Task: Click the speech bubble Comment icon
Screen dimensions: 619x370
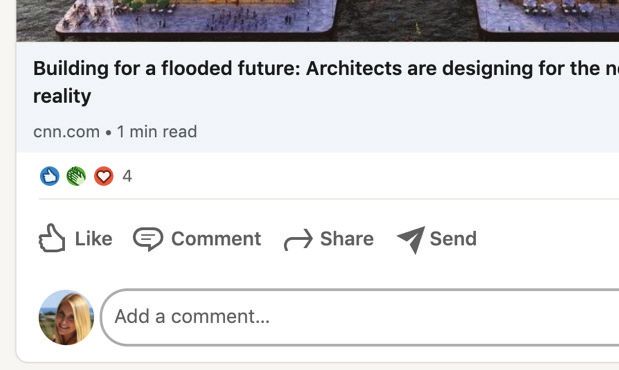Action: tap(148, 239)
